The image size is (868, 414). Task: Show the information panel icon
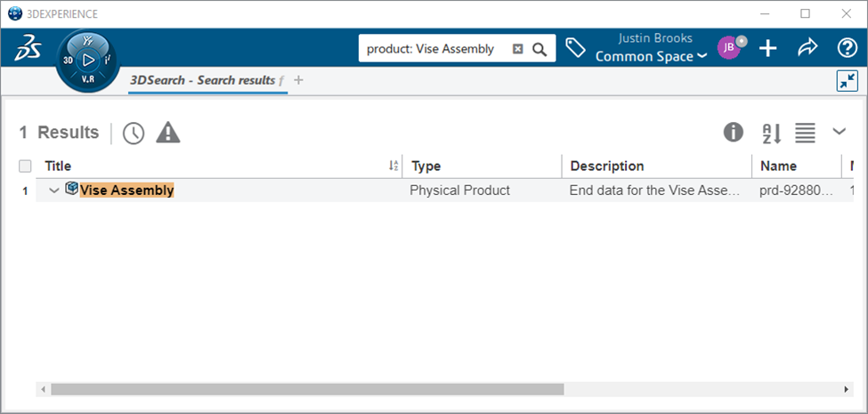[x=733, y=133]
